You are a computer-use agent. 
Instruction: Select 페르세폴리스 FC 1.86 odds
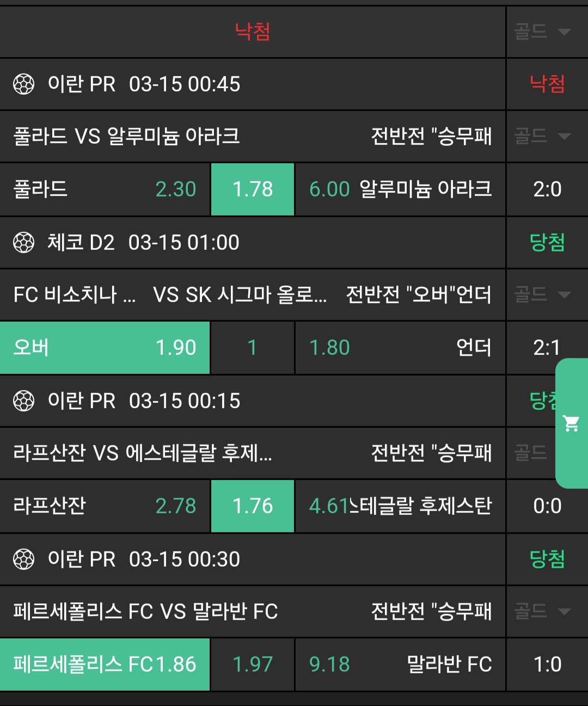[x=105, y=665]
